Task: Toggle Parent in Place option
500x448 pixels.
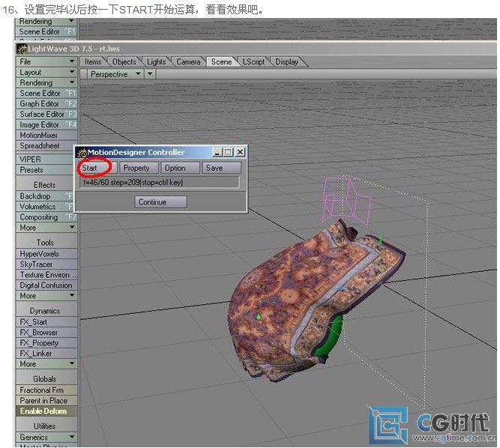Action: coord(46,401)
